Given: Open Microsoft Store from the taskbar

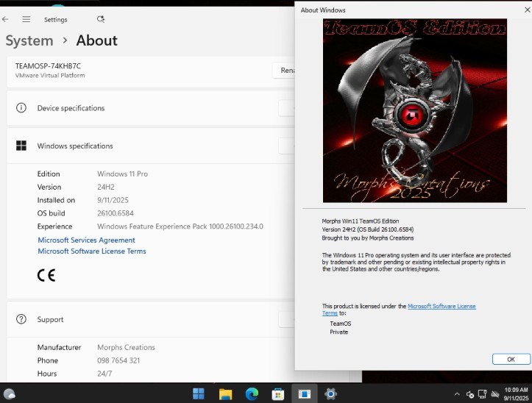Looking at the screenshot, I should [278, 394].
